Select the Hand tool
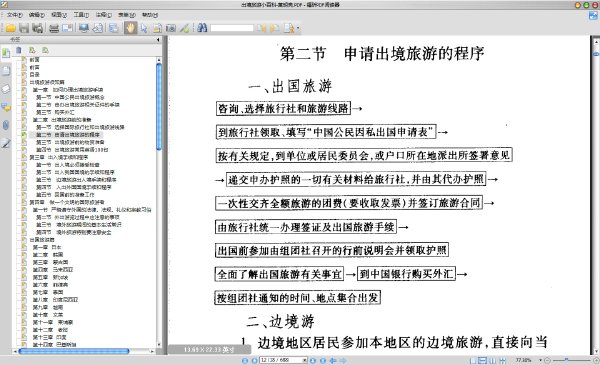The height and width of the screenshot is (365, 600). (130, 28)
